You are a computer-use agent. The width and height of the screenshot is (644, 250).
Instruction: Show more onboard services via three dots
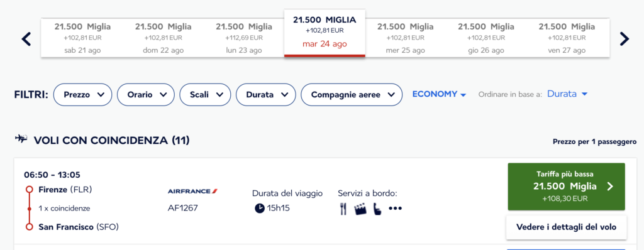click(x=395, y=209)
